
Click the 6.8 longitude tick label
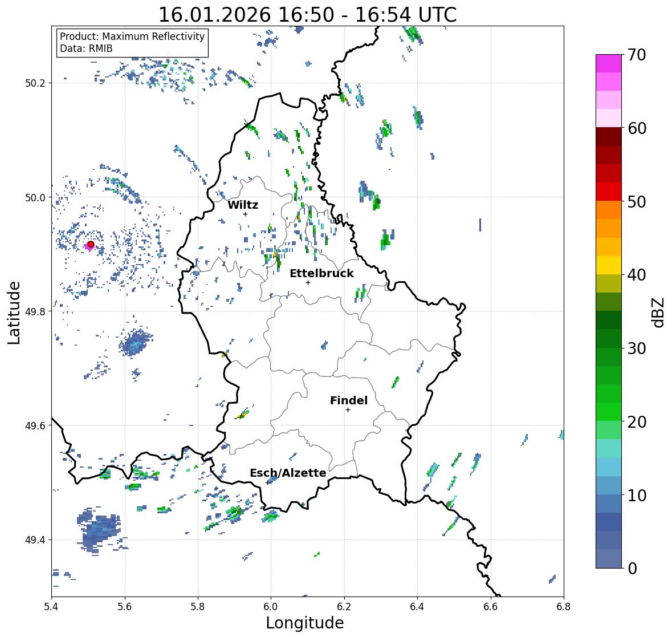[x=564, y=607]
